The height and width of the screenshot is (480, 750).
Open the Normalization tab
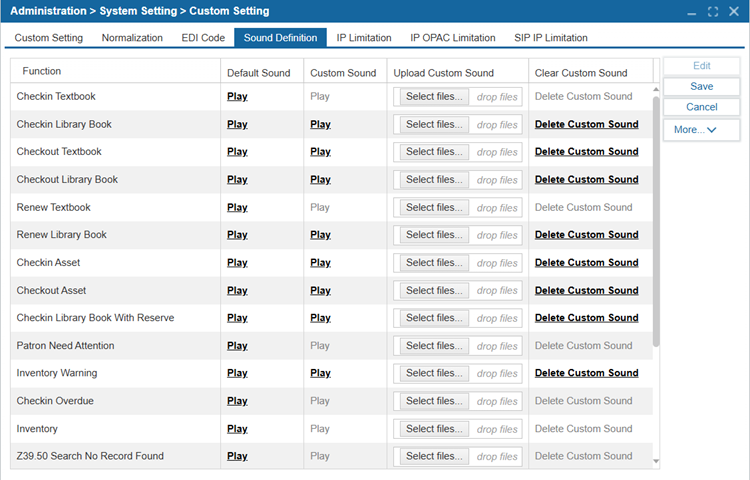(x=132, y=38)
